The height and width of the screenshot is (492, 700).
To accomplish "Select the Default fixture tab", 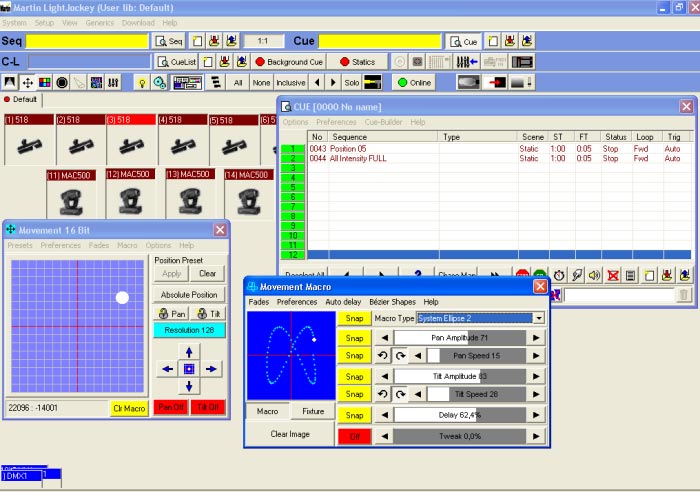I will [21, 99].
